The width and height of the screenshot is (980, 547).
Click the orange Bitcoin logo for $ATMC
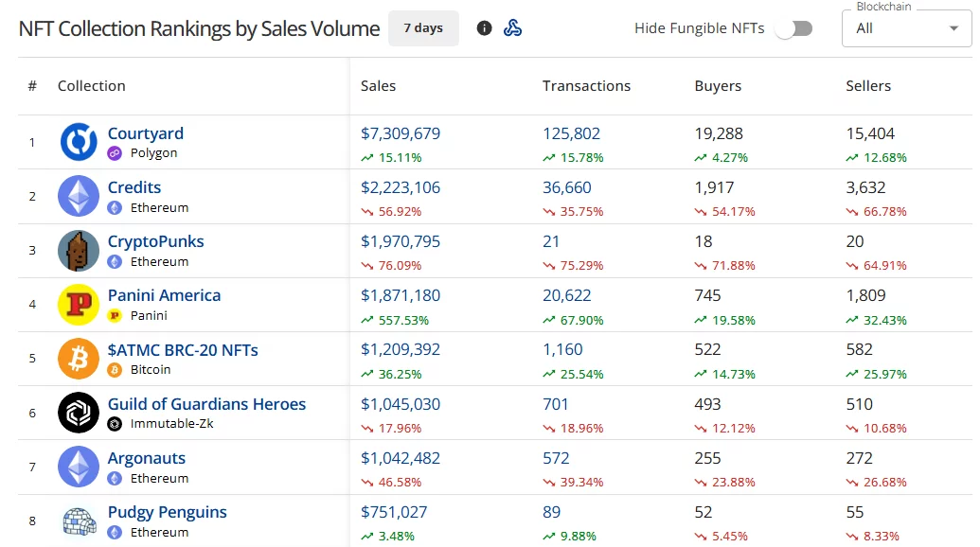[x=79, y=359]
